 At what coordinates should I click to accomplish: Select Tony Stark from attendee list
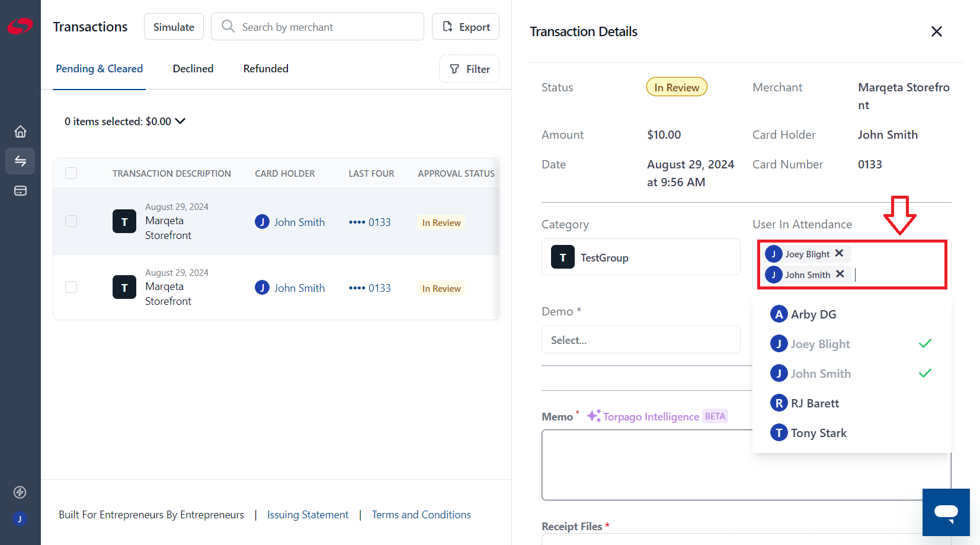point(851,433)
